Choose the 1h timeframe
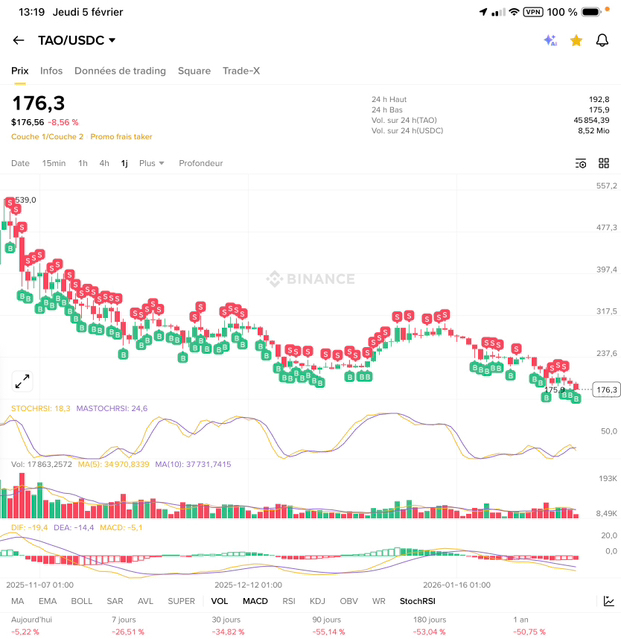The width and height of the screenshot is (621, 639). click(83, 163)
